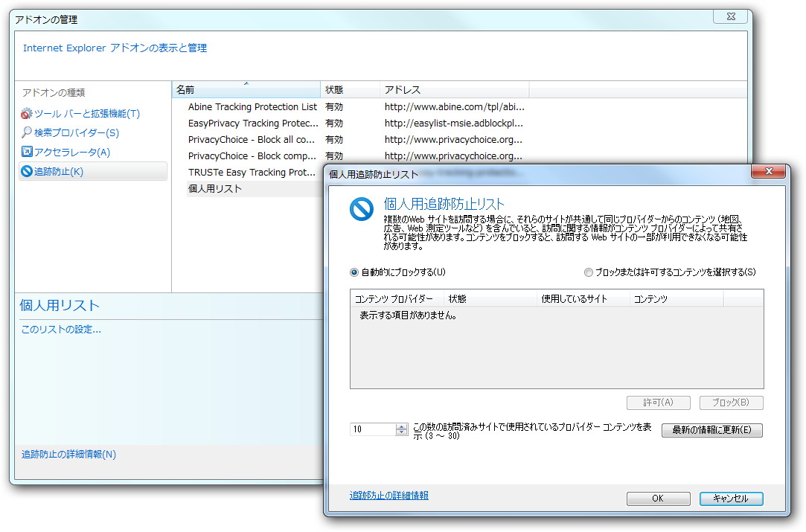Click キャンセル in the personal tracking list dialog
The image size is (806, 532).
731,499
